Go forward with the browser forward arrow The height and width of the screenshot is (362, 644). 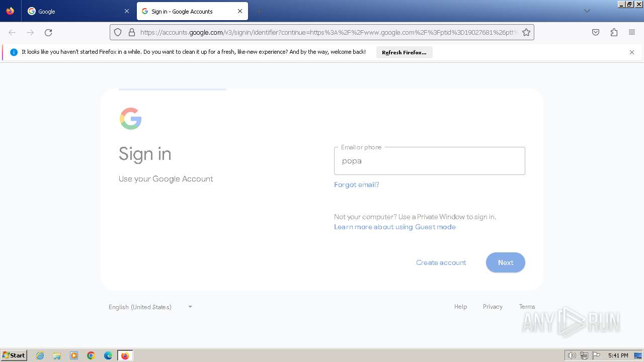pos(30,32)
